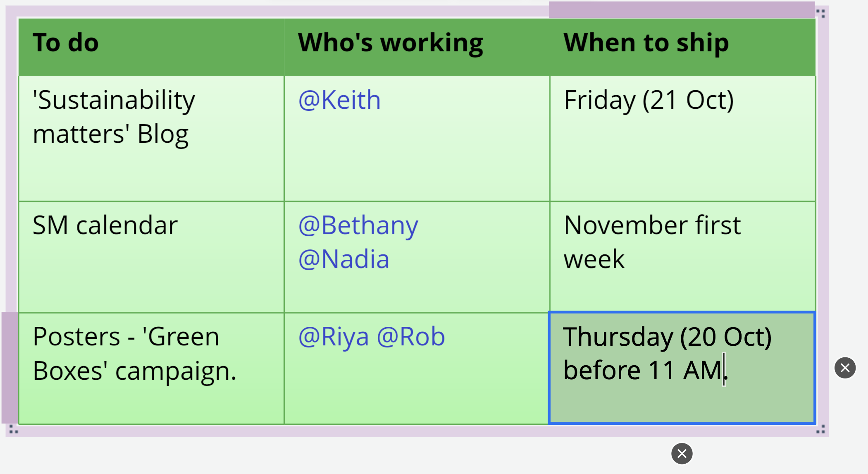Select the purple row bar beside the Posters row
The image size is (868, 474).
[10, 368]
